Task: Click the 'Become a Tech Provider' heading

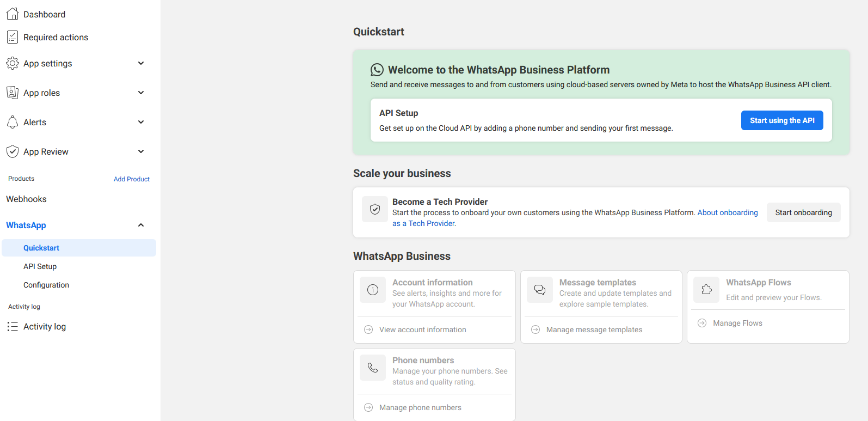Action: pos(440,202)
